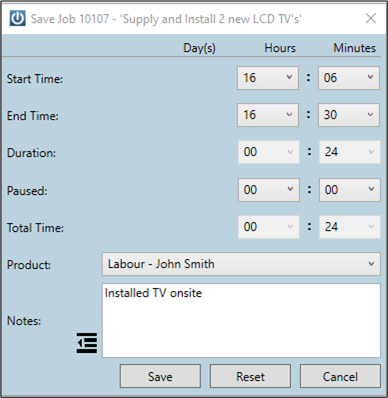Open the Start Time minutes dropdown
The image size is (388, 398).
pos(349,78)
